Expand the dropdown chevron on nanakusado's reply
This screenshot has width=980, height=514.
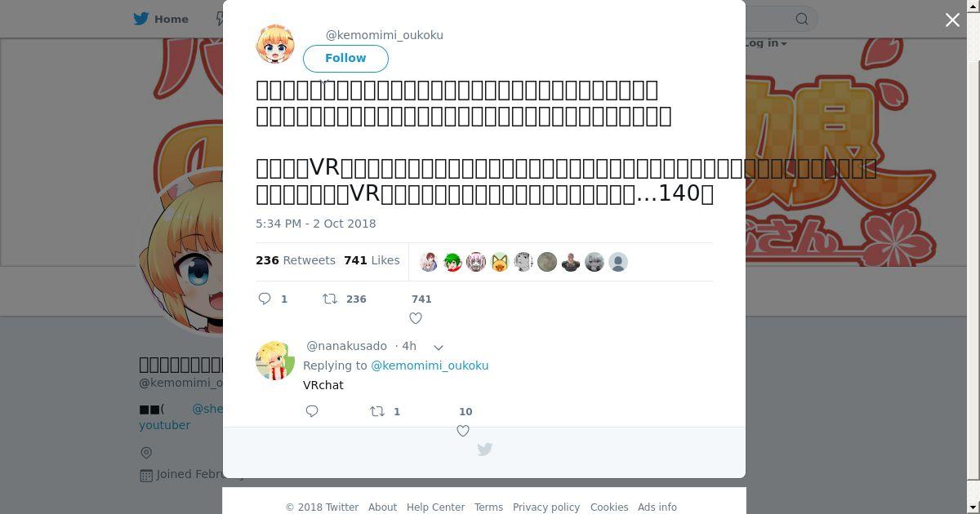point(438,347)
